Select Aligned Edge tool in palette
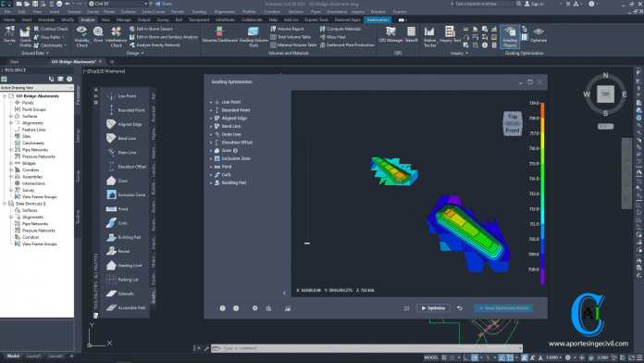The height and width of the screenshot is (363, 644). [x=124, y=124]
